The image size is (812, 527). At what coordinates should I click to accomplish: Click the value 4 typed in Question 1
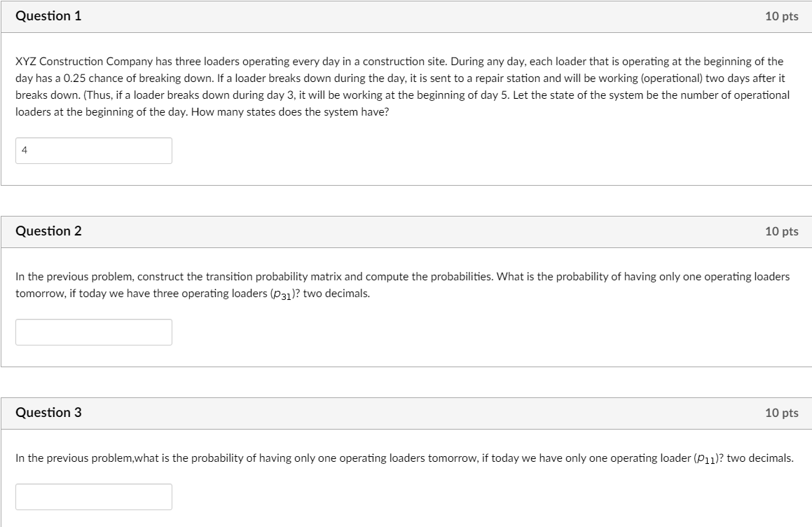(x=23, y=149)
